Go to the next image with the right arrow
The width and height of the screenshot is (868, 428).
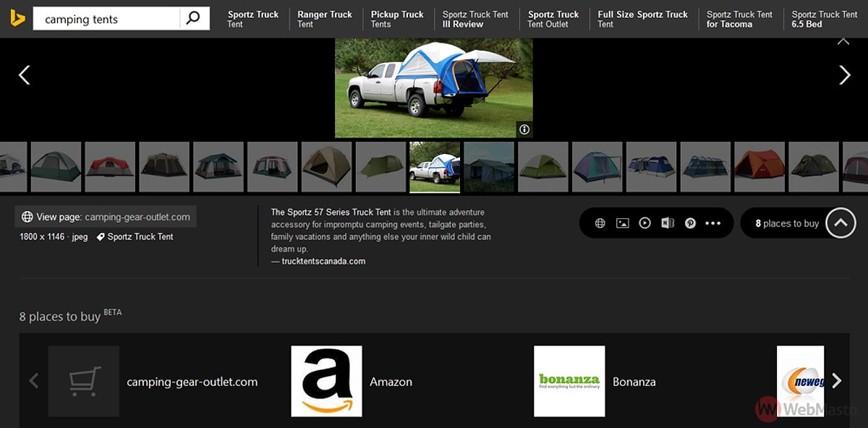click(844, 74)
